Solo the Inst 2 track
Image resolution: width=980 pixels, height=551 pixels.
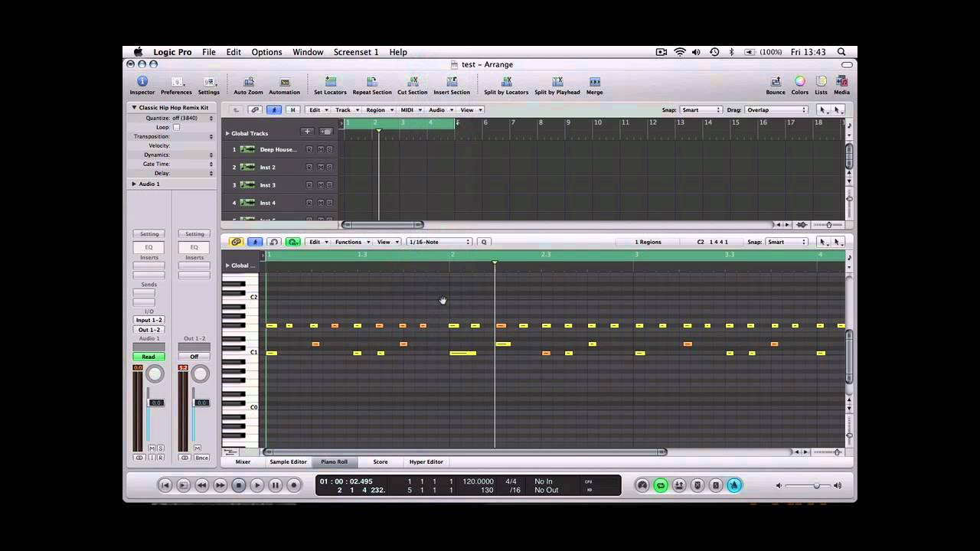point(329,167)
